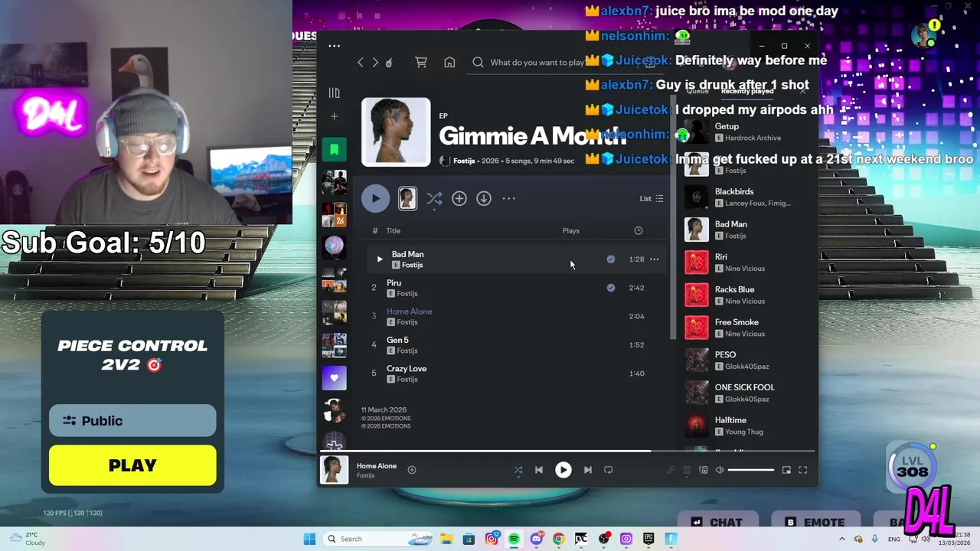Toggle the connect to a device icon

pos(703,470)
